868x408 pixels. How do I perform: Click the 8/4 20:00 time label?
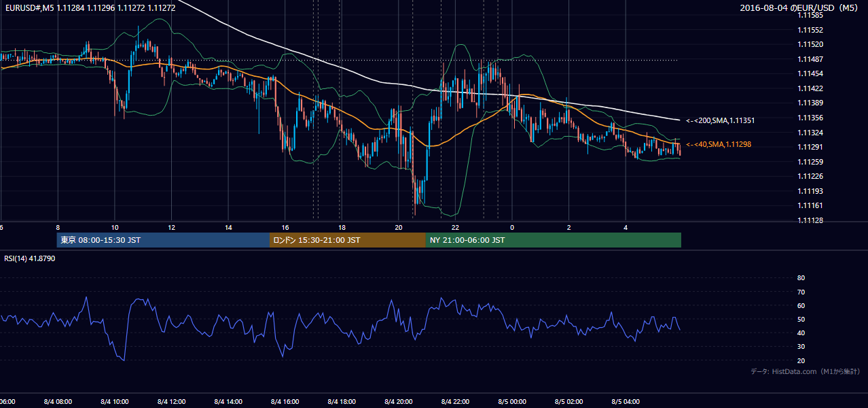click(399, 402)
